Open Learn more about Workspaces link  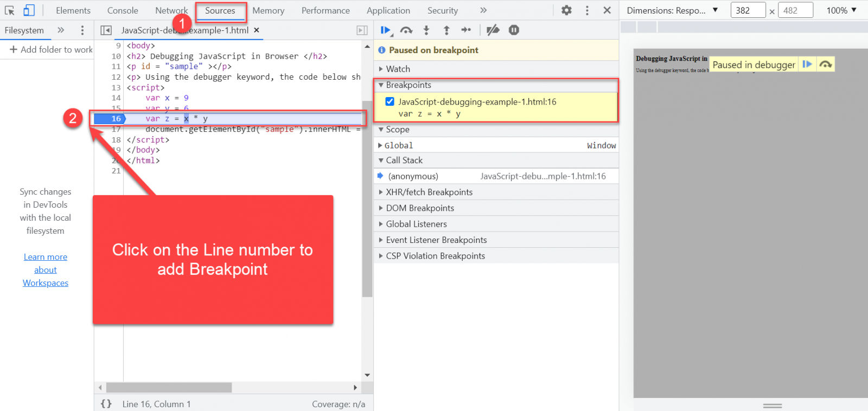pos(46,270)
